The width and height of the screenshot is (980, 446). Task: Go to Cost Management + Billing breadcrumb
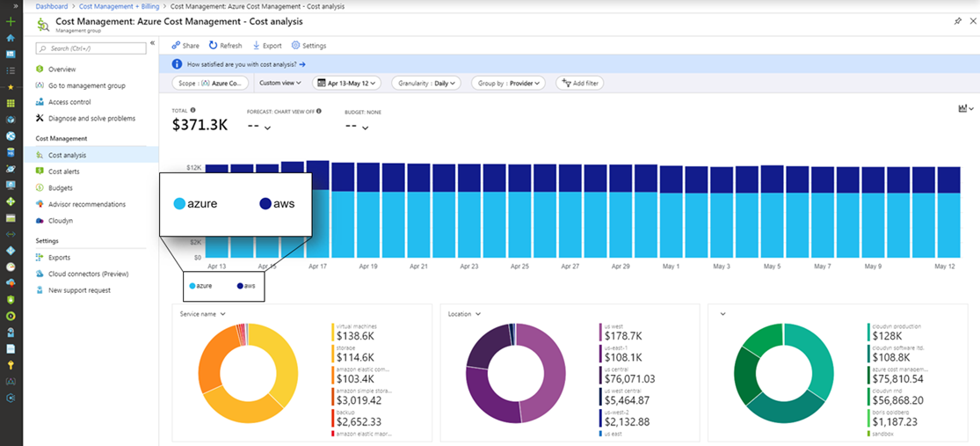click(119, 6)
